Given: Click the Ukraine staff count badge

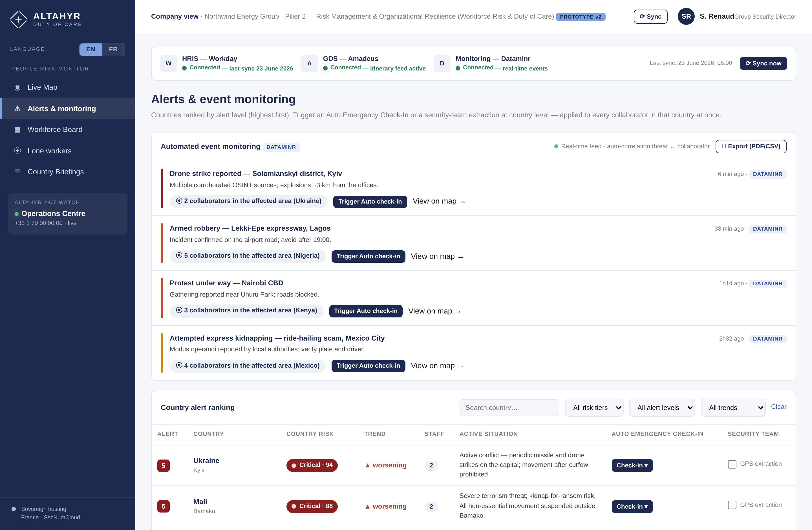Looking at the screenshot, I should point(431,465).
